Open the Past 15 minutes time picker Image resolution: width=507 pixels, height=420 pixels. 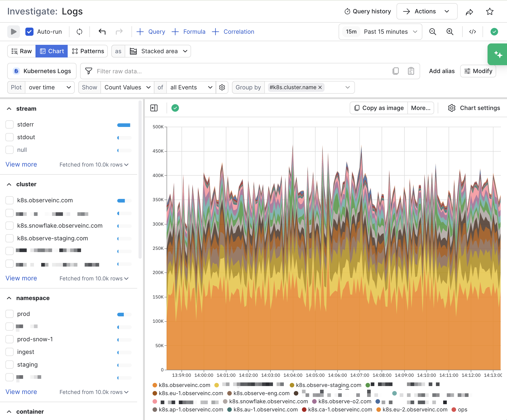[380, 32]
